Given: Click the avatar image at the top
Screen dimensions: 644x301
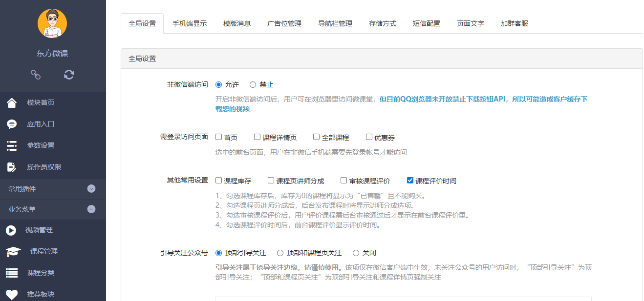Looking at the screenshot, I should pos(52,23).
